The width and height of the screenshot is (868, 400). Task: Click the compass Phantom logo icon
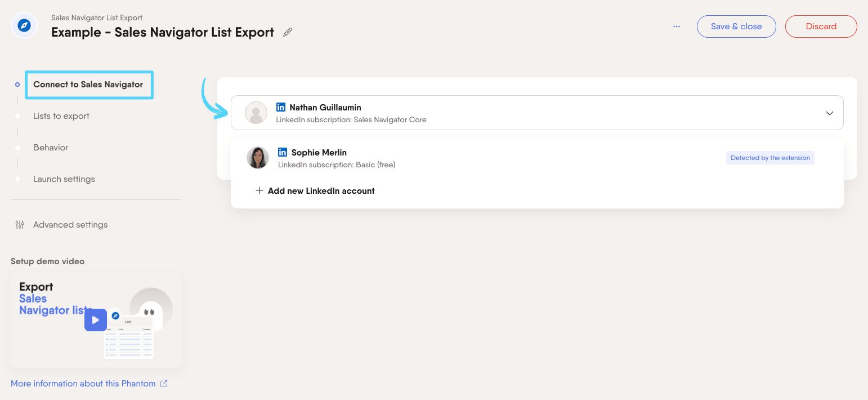point(24,26)
